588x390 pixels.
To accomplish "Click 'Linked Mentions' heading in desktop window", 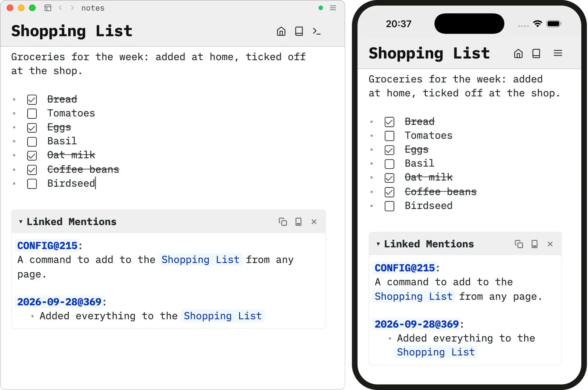I will (x=72, y=222).
